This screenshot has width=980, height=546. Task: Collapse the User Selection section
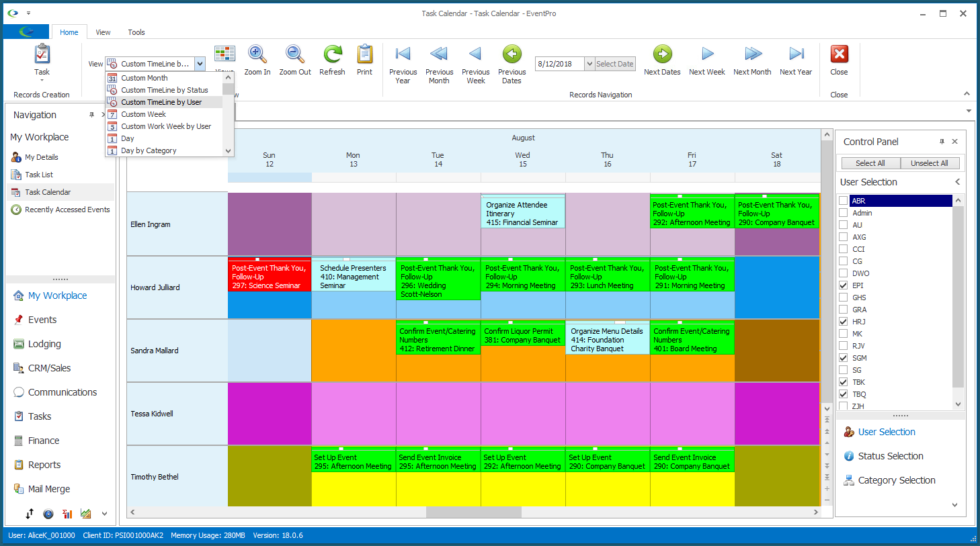pos(958,182)
